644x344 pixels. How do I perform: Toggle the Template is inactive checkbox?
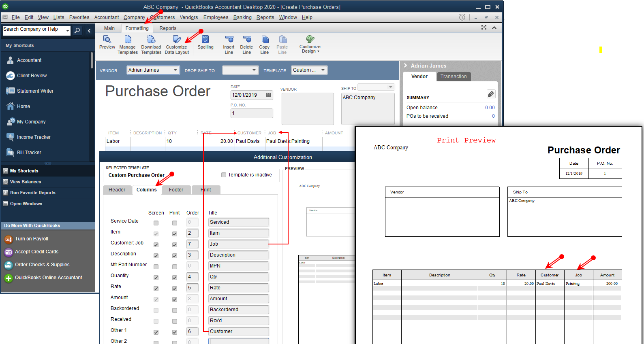tap(224, 175)
